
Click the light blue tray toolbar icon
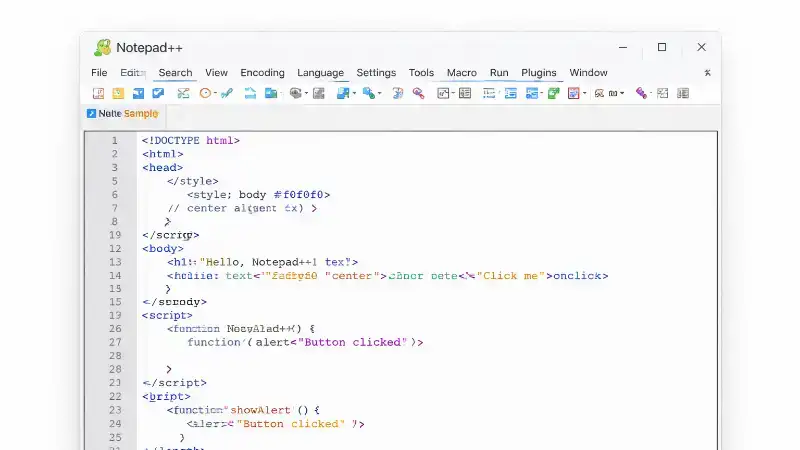(250, 93)
